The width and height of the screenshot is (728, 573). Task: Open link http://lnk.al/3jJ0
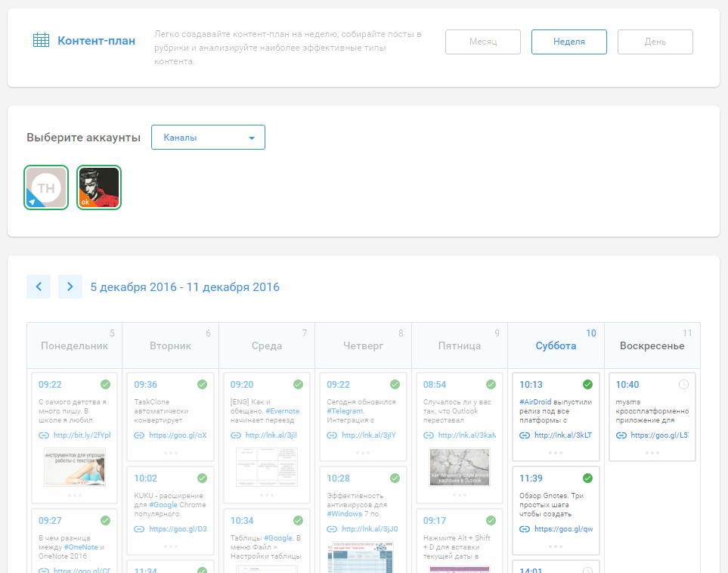coord(370,529)
